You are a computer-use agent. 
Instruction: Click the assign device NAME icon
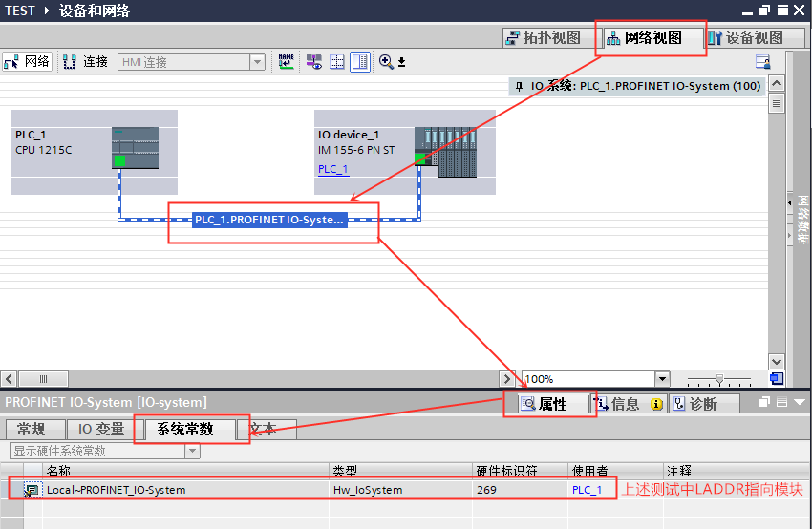click(286, 62)
